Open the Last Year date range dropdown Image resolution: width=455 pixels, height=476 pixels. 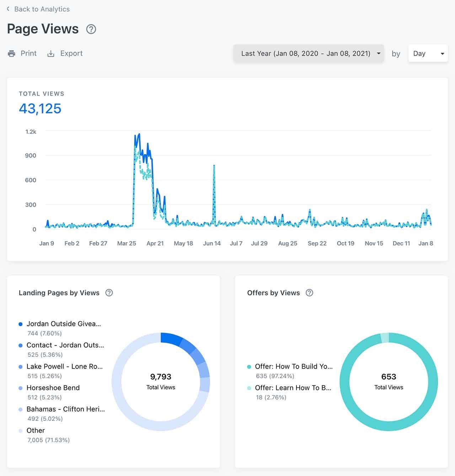pyautogui.click(x=309, y=53)
